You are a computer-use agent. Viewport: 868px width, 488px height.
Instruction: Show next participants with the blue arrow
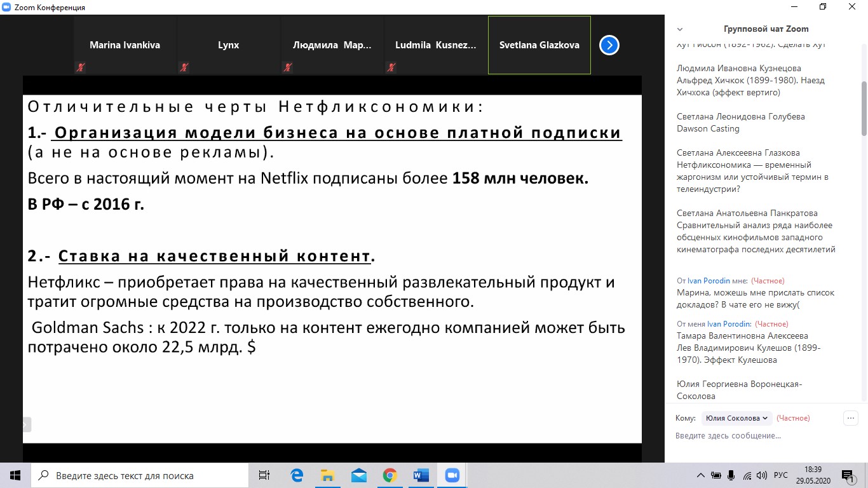pos(609,45)
